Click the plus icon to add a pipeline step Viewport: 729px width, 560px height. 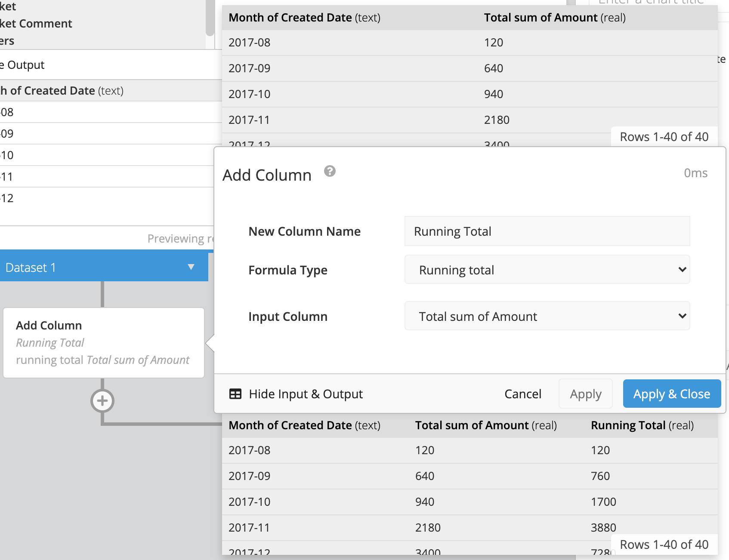pyautogui.click(x=102, y=401)
